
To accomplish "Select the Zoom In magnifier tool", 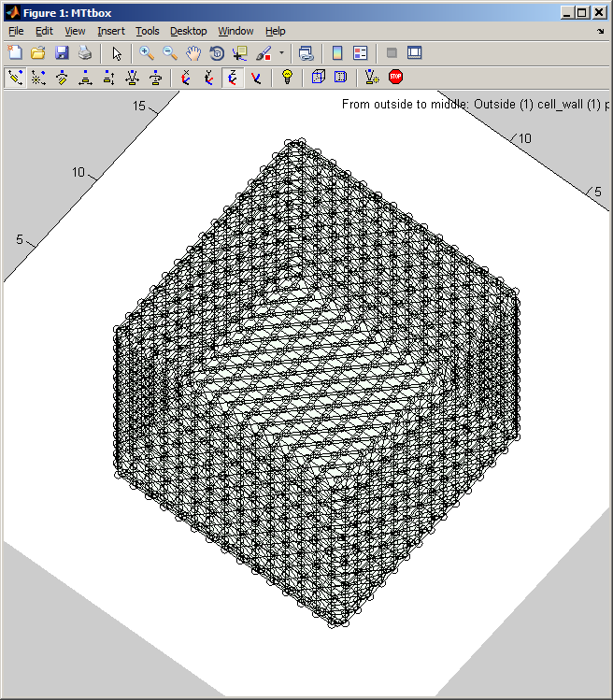I will [147, 53].
